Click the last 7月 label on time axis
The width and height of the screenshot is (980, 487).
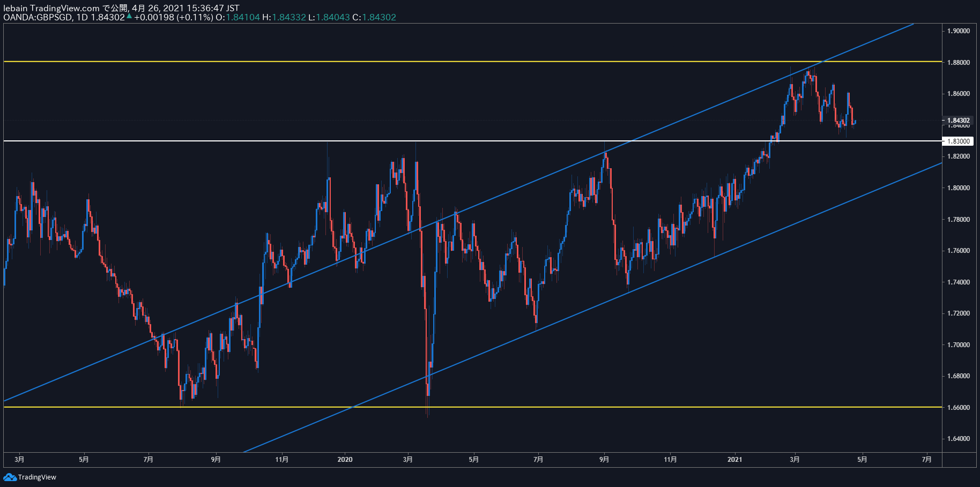(926, 460)
